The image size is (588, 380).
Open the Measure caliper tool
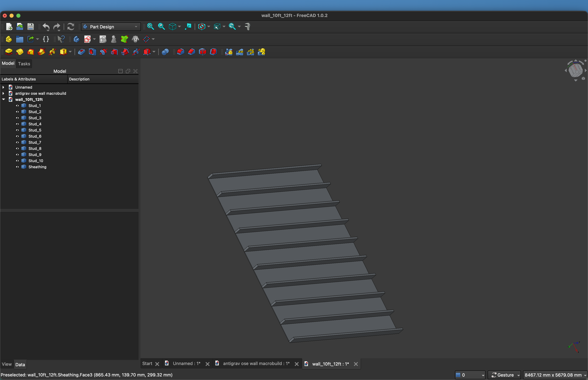point(248,27)
